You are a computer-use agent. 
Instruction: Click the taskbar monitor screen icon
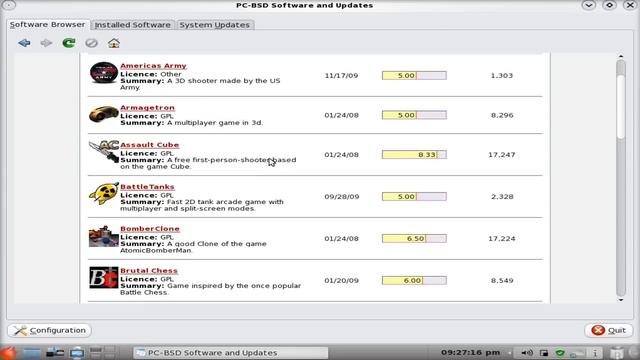76,352
